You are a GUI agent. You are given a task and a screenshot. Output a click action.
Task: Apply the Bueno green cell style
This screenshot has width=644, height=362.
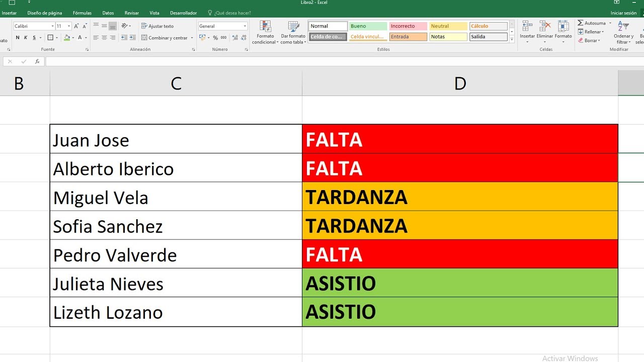[x=368, y=26]
